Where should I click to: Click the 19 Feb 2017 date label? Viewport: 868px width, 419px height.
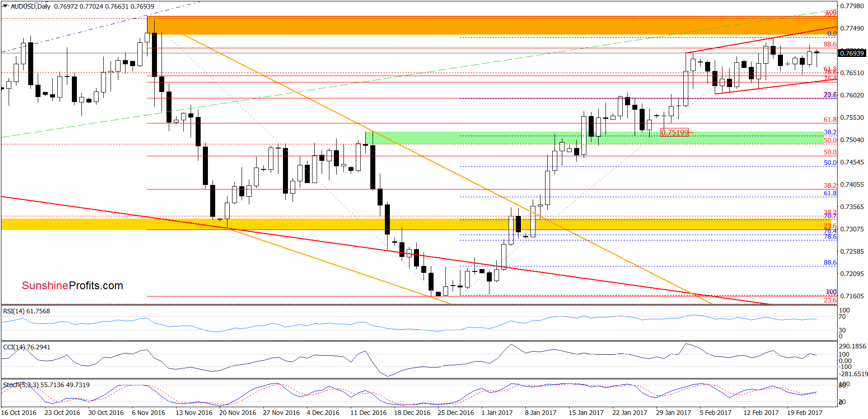tap(805, 413)
